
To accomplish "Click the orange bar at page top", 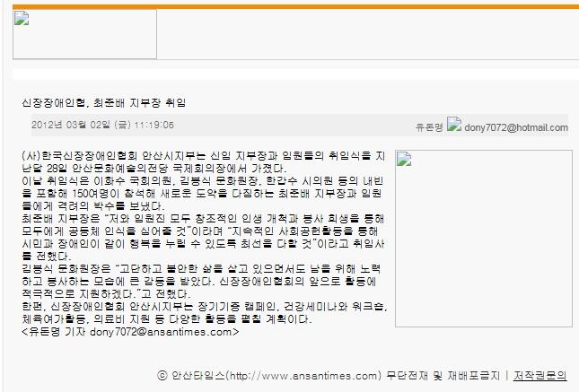I will (x=289, y=4).
